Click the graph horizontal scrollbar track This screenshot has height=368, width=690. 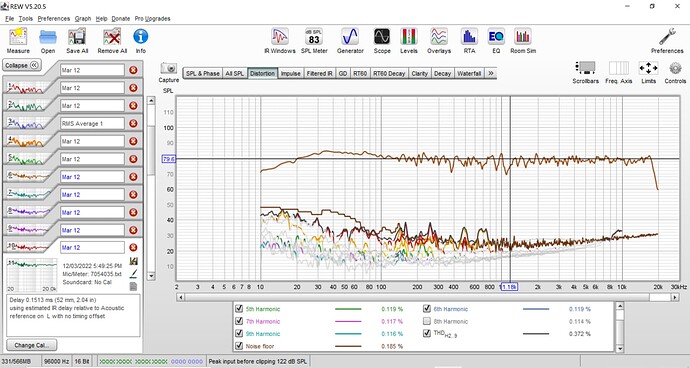[427, 297]
